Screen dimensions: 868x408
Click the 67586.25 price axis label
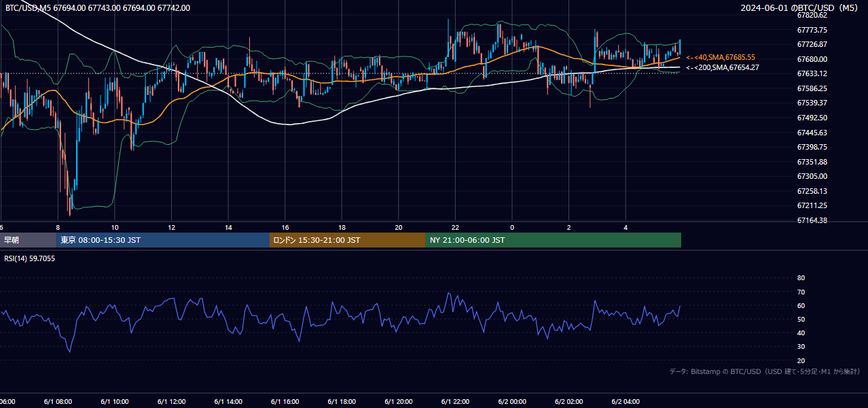(x=812, y=88)
